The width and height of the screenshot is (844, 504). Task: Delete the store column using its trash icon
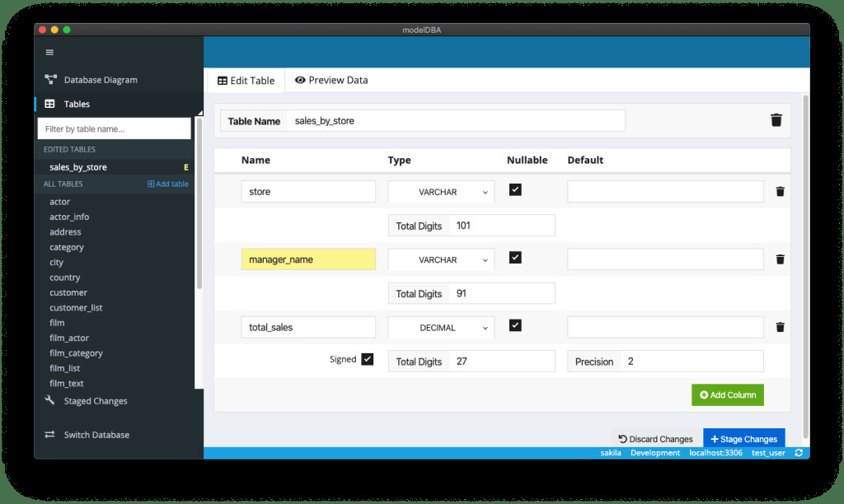click(780, 192)
